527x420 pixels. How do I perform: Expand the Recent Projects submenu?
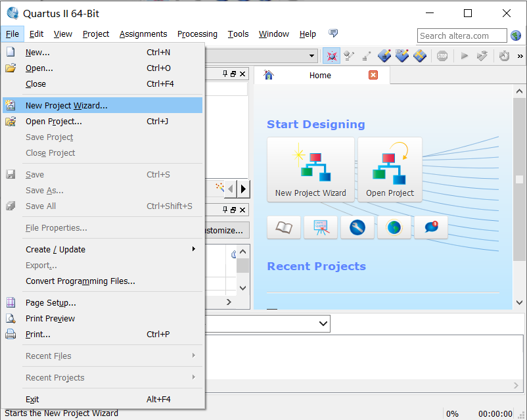point(194,377)
